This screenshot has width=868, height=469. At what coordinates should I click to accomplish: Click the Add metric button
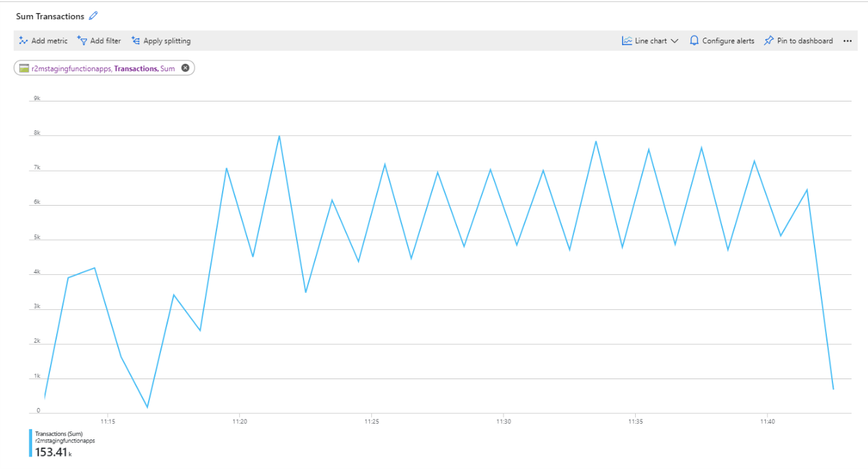[43, 41]
